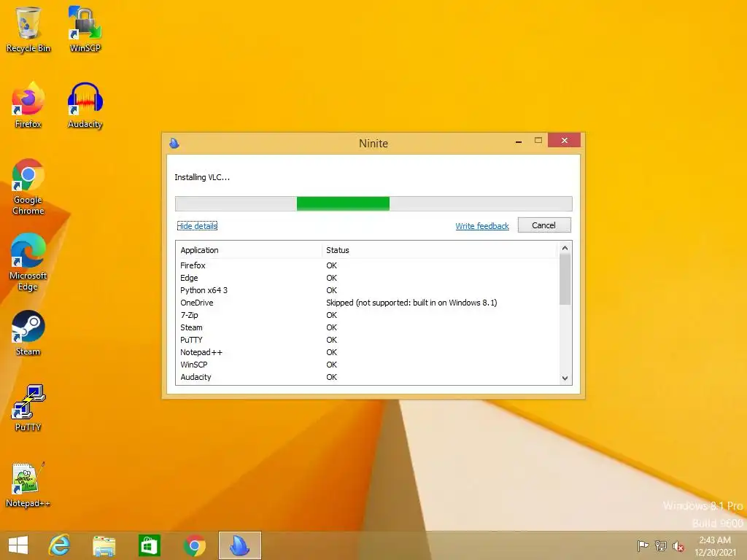Click the details list scroll up arrow
The height and width of the screenshot is (560, 747).
click(565, 248)
